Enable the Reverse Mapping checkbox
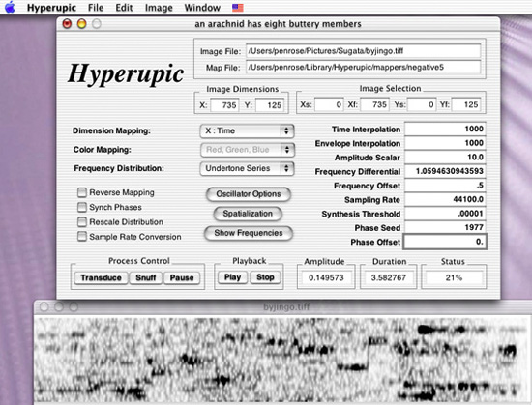The image size is (532, 405). (x=82, y=192)
